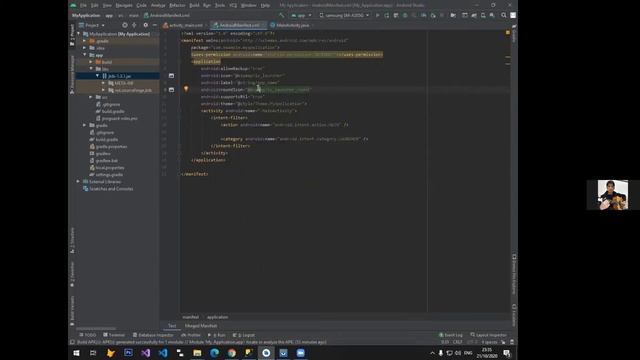Screen dimensions: 640x360
Task: Open Microsoft Edge from the taskbar
Action: (x=214, y=353)
